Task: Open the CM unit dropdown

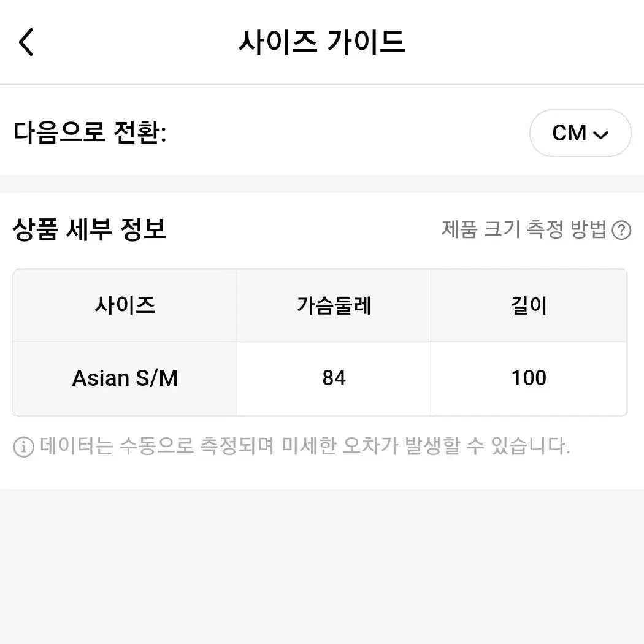Action: coord(580,133)
